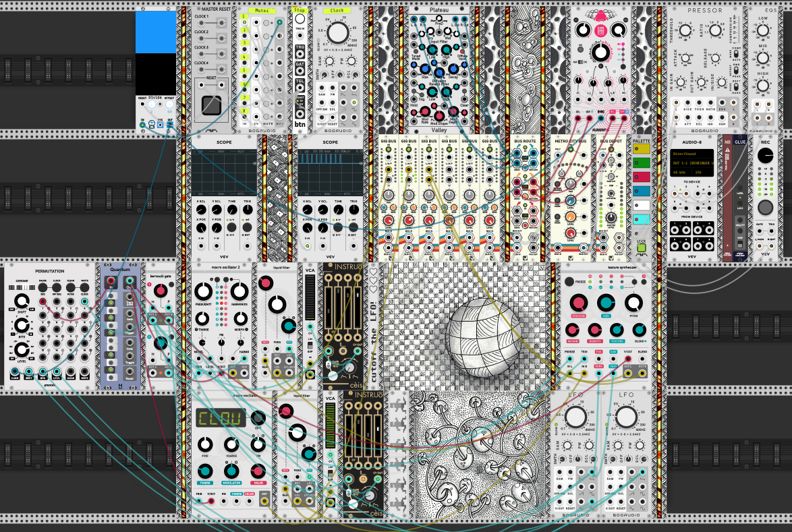Screen dimensions: 792x532
Task: Click the FREQUENCY knob on macro oscillator 2
Action: (x=203, y=291)
